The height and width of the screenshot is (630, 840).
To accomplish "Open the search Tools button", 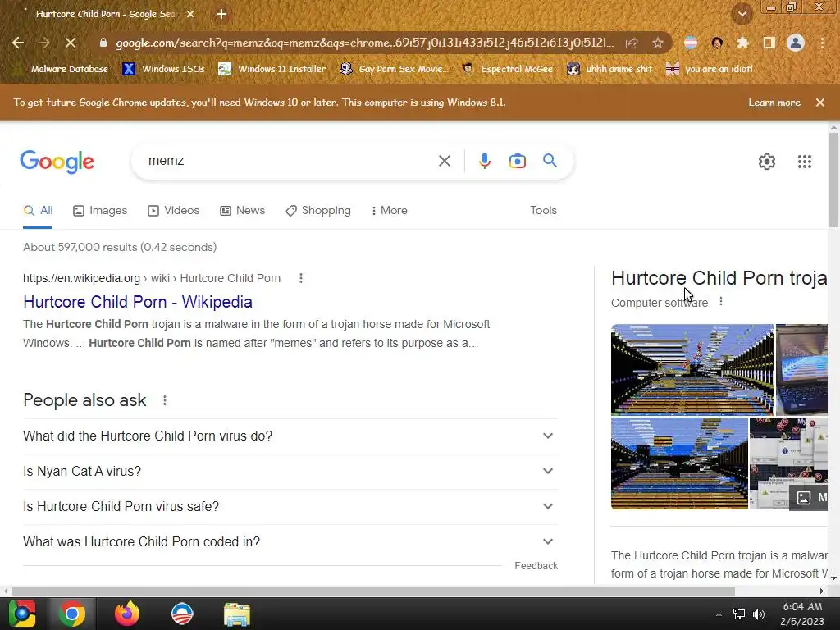I will point(543,211).
